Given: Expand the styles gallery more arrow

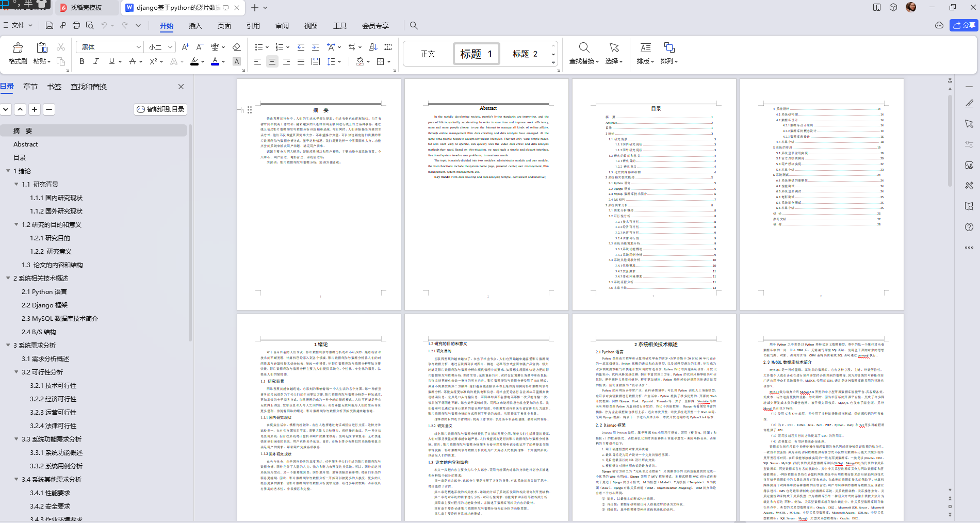Looking at the screenshot, I should click(553, 62).
